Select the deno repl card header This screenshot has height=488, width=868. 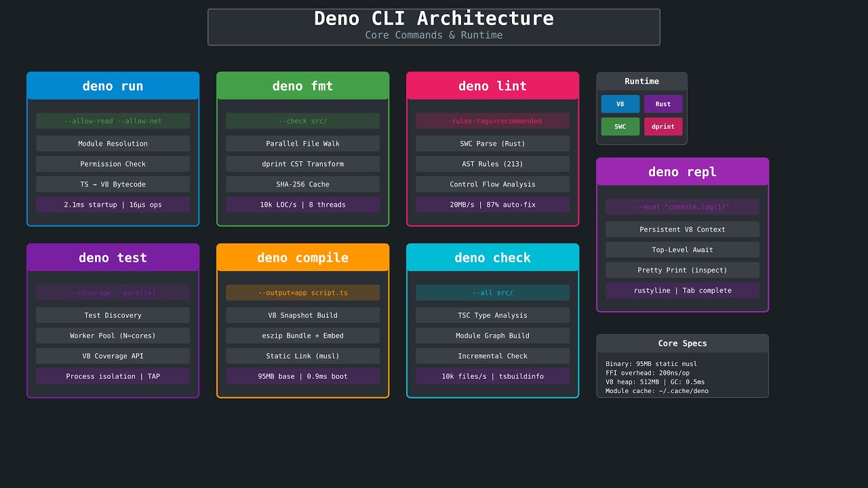click(683, 171)
